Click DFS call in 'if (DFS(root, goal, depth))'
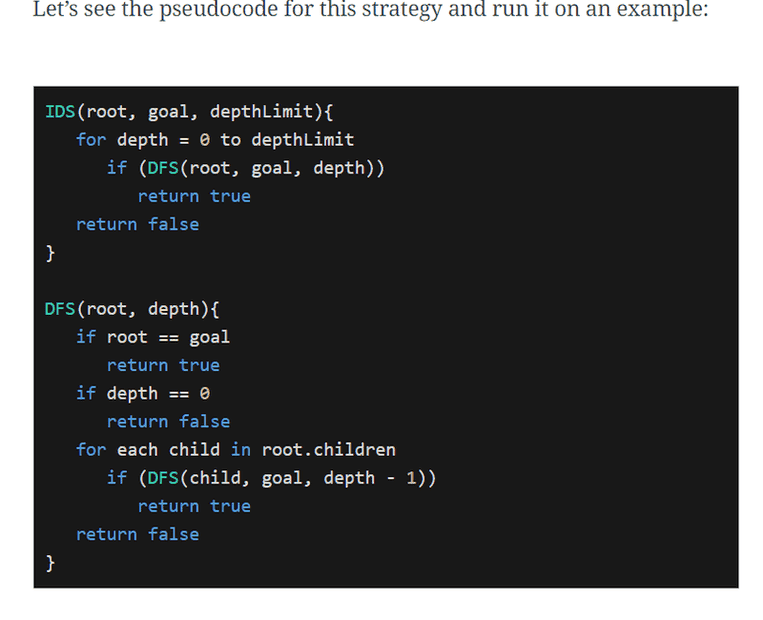This screenshot has width=763, height=620. [x=162, y=167]
